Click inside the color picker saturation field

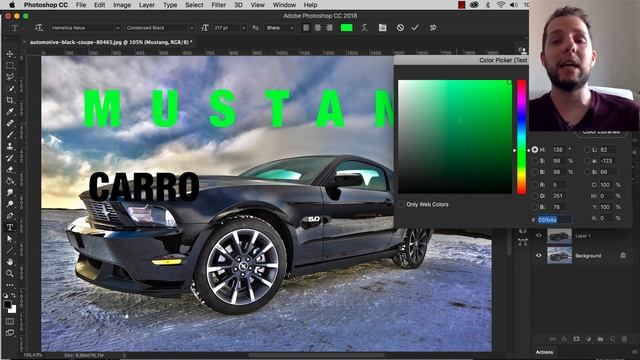(455, 137)
